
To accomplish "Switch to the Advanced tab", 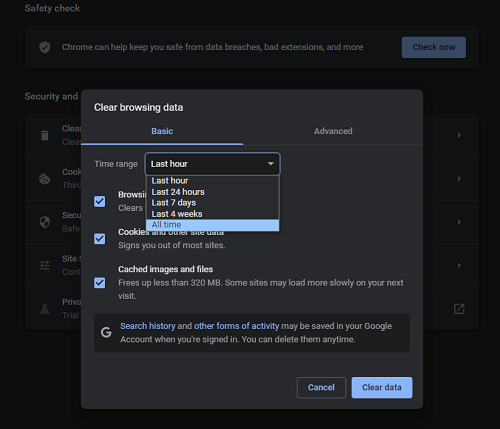I will pos(333,131).
